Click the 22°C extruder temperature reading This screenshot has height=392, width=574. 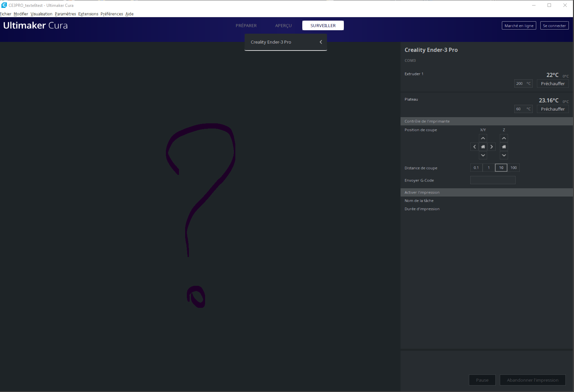click(552, 75)
